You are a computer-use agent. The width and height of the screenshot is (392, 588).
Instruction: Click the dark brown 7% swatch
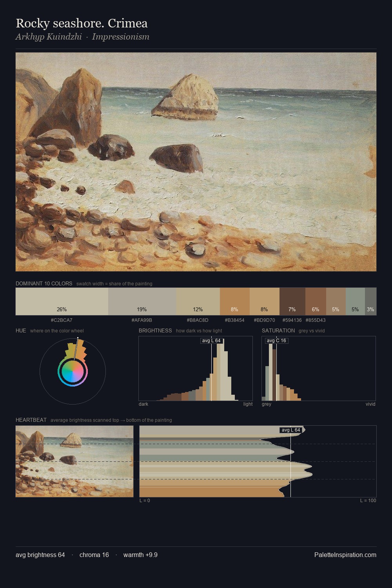(292, 301)
